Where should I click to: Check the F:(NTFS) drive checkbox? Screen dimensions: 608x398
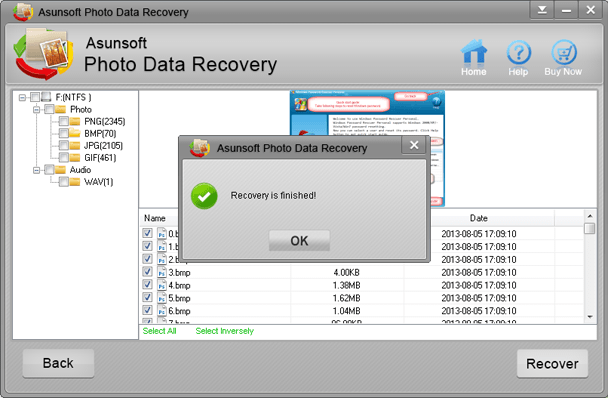tap(35, 97)
